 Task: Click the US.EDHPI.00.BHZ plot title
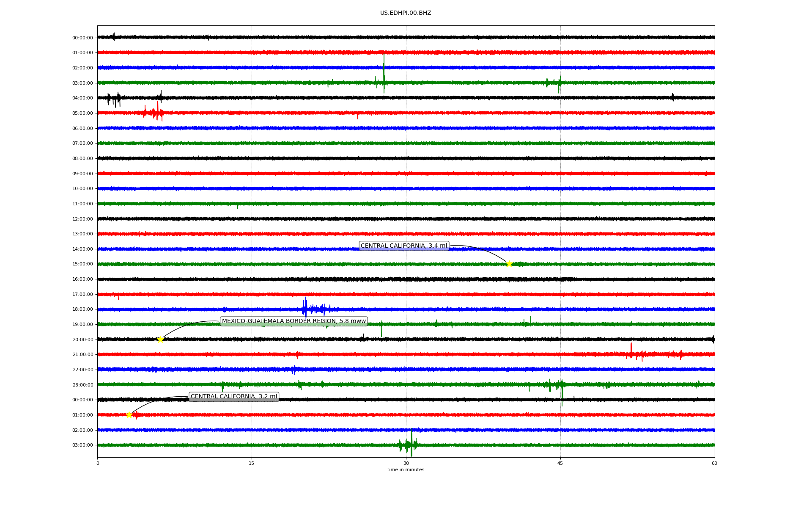(405, 13)
